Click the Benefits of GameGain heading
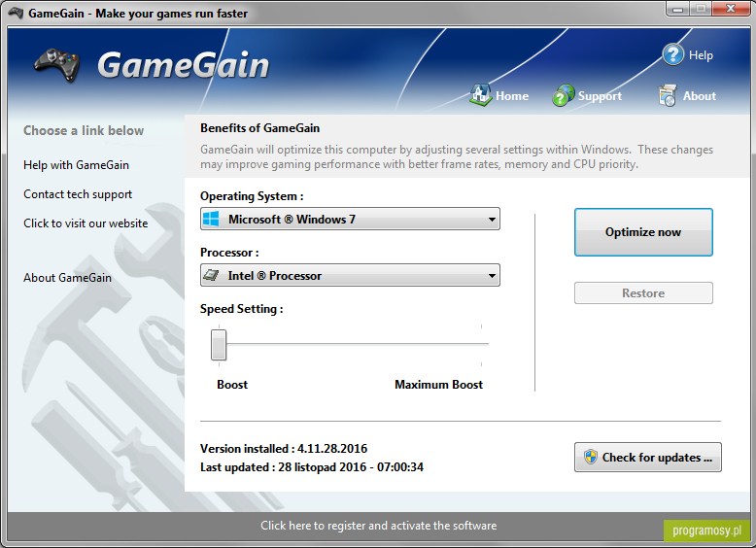The height and width of the screenshot is (548, 756). point(259,128)
